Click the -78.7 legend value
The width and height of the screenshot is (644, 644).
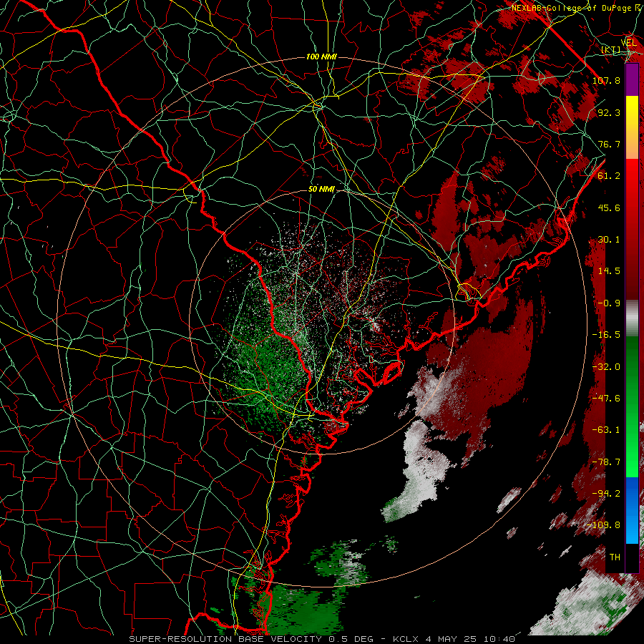pos(606,462)
